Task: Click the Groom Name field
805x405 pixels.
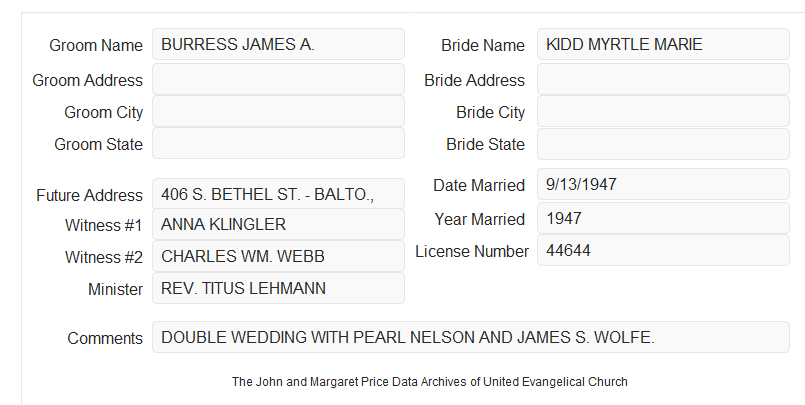Action: point(278,44)
